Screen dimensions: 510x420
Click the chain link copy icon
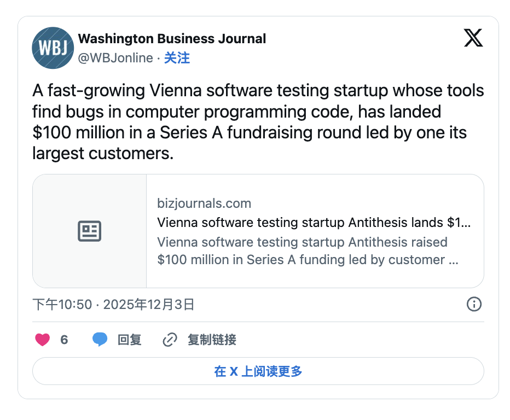tap(170, 340)
